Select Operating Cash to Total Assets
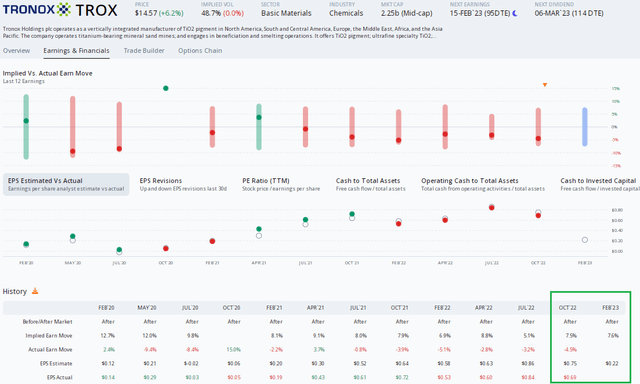 click(483, 184)
